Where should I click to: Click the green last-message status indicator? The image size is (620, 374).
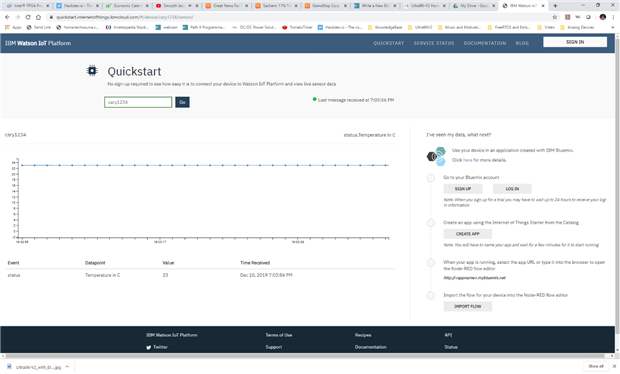314,99
